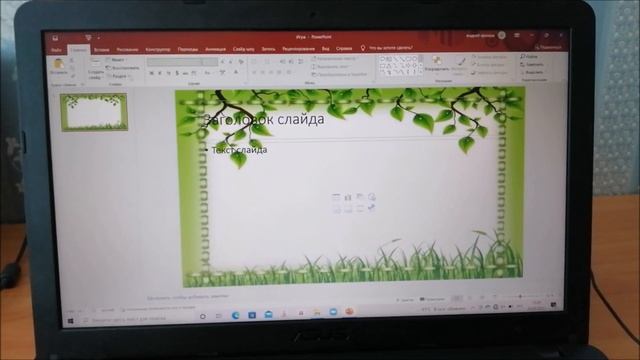Click the PowerPoint icon in the taskbar
This screenshot has width=640, height=360.
pos(349,311)
